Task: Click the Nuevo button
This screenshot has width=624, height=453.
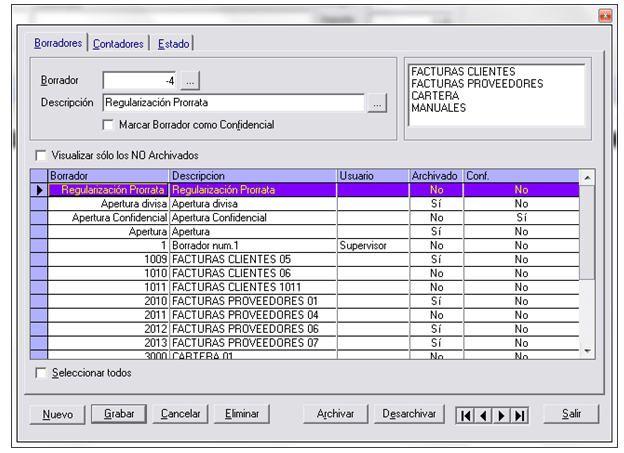Action: coord(58,414)
